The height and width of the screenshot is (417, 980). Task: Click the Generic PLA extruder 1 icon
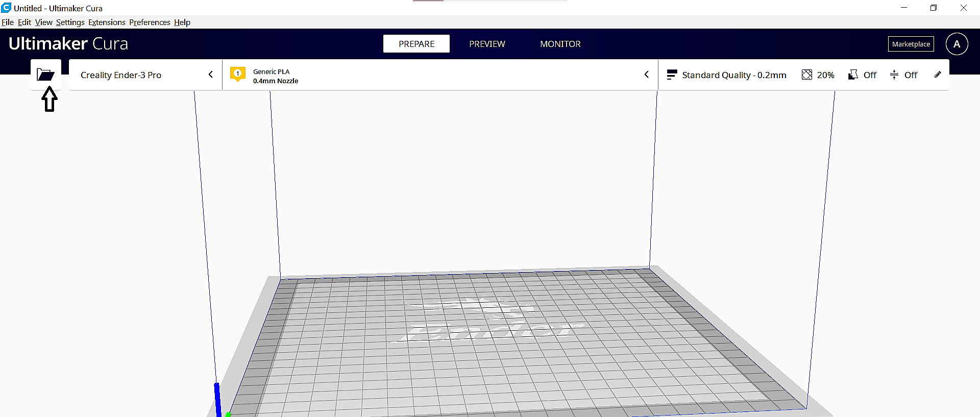(x=238, y=74)
